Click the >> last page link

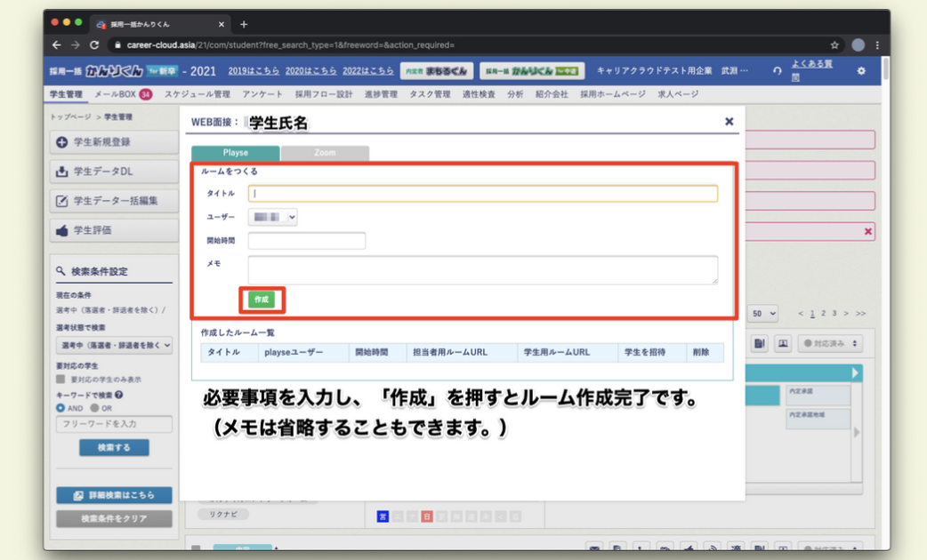(x=861, y=314)
